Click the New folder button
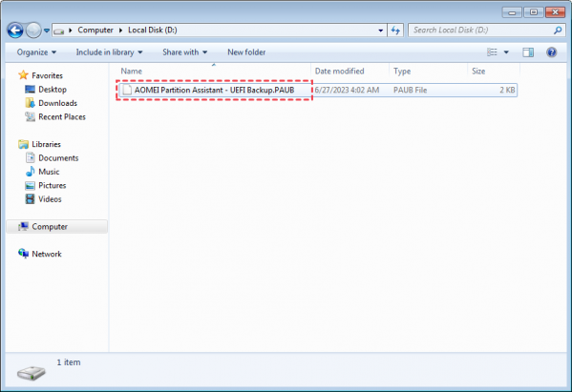The image size is (572, 392). (x=246, y=52)
